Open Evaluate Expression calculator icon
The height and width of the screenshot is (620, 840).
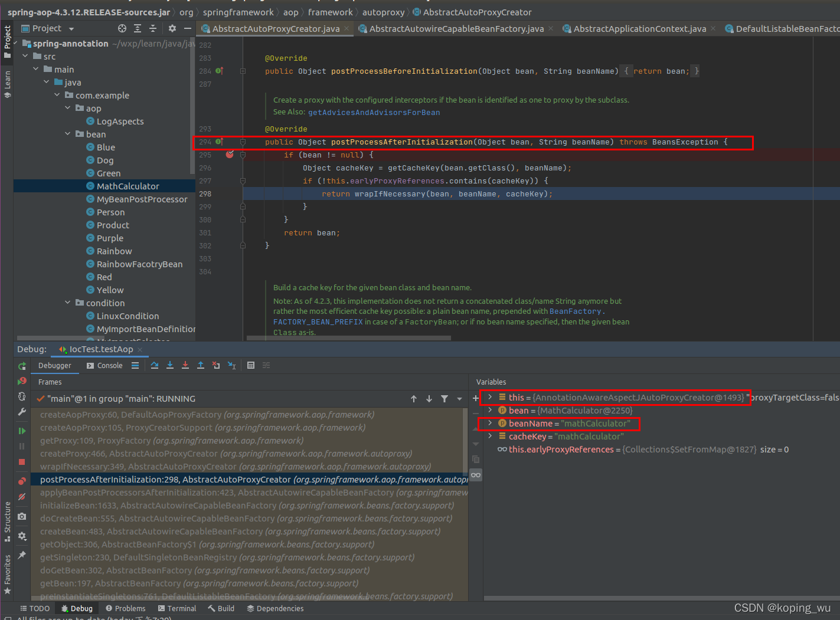[x=251, y=365]
